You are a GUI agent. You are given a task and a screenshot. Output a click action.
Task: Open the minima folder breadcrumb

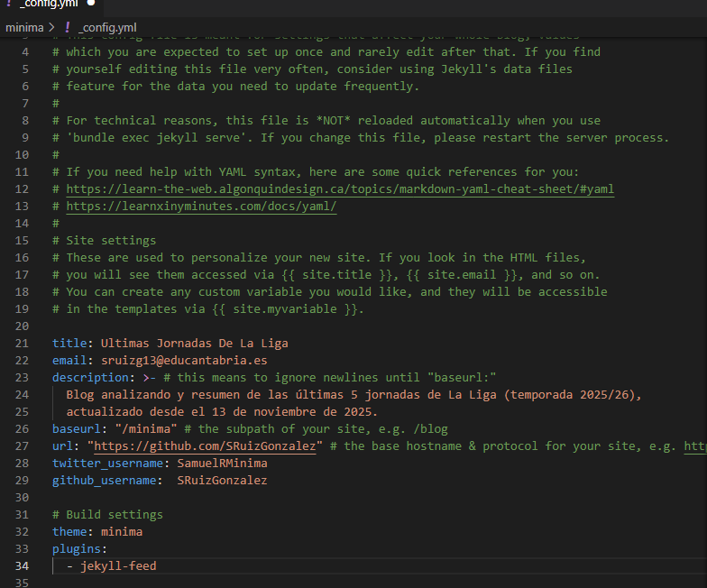point(24,28)
